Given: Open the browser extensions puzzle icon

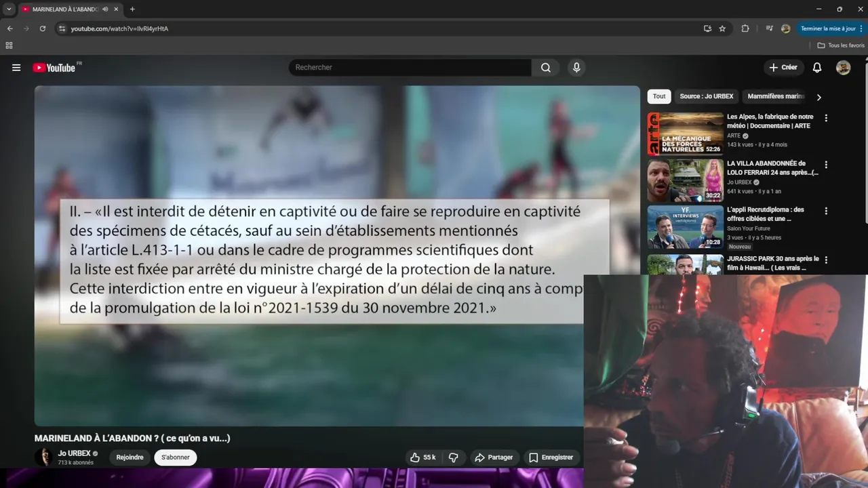Looking at the screenshot, I should coord(745,28).
